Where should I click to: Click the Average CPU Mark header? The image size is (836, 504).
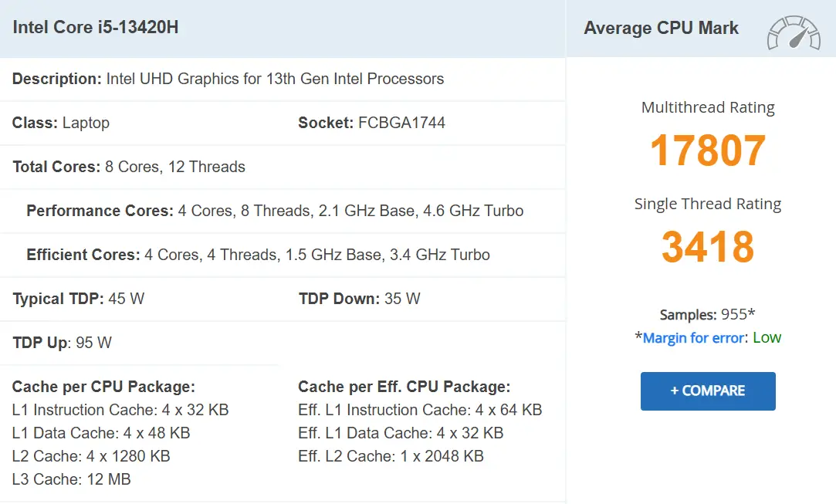click(x=661, y=28)
